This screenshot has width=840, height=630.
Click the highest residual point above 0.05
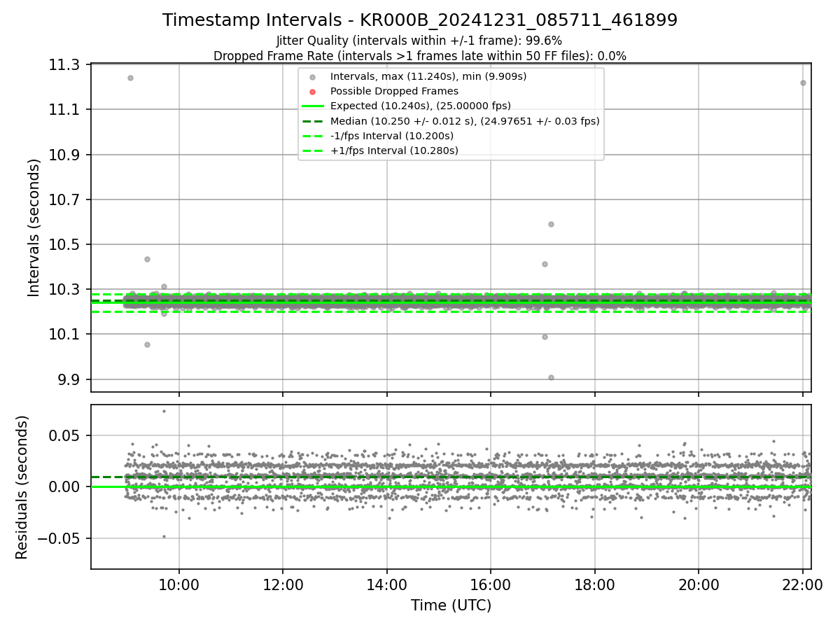[x=164, y=411]
